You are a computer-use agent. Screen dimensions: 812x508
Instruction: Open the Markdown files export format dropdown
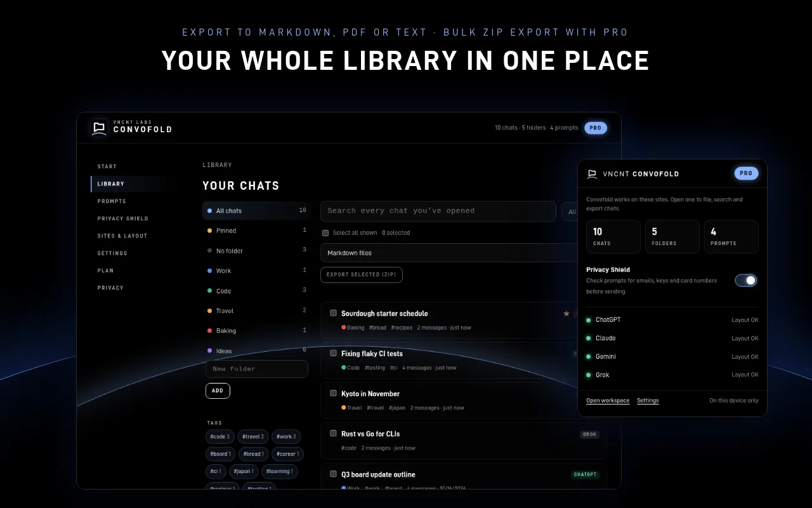pos(449,253)
